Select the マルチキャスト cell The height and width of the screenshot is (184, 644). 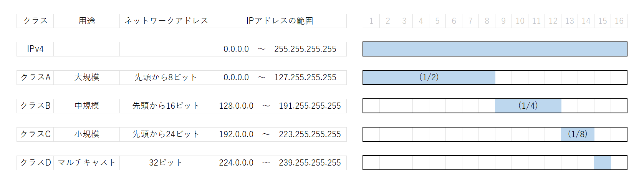[x=87, y=163]
